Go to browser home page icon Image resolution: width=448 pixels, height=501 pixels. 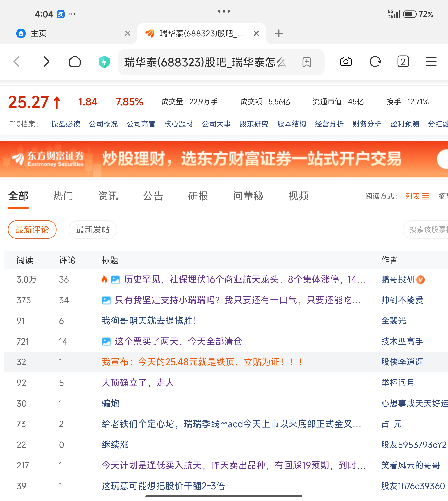[x=75, y=62]
